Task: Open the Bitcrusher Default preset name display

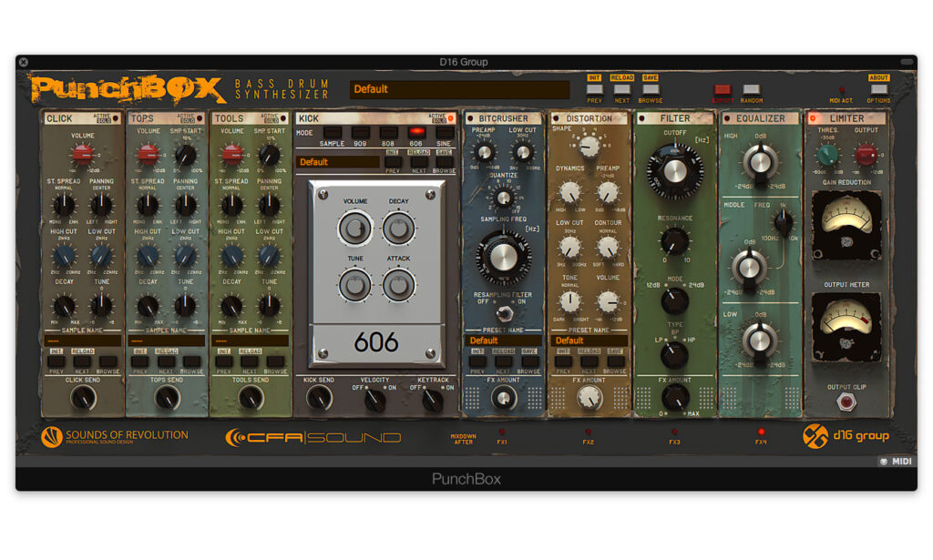Action: coord(503,341)
